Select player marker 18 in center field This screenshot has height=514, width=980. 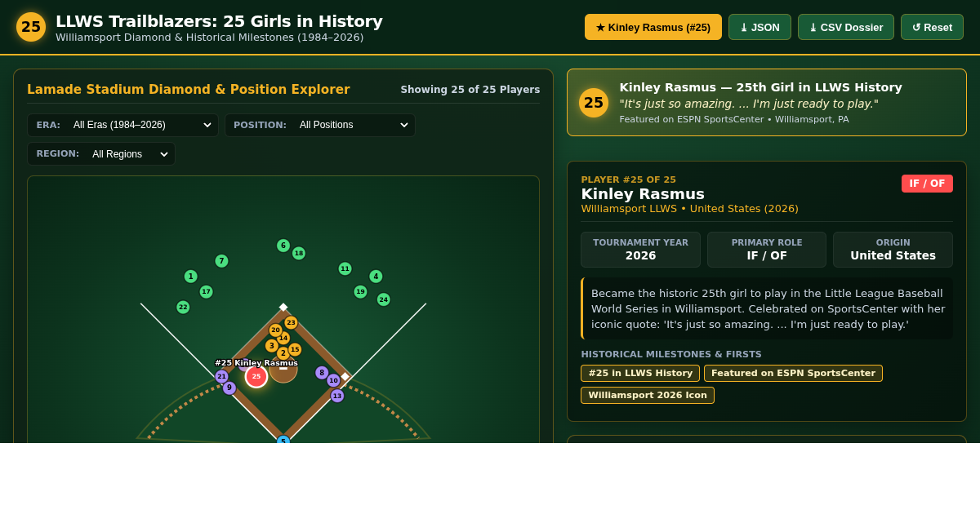[299, 253]
